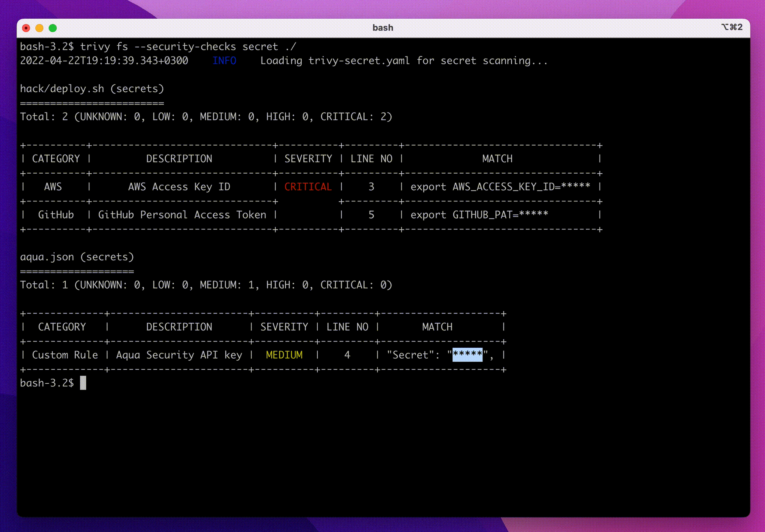This screenshot has height=532, width=765.
Task: Click the GitHub Personal Access Token description
Action: tap(182, 215)
